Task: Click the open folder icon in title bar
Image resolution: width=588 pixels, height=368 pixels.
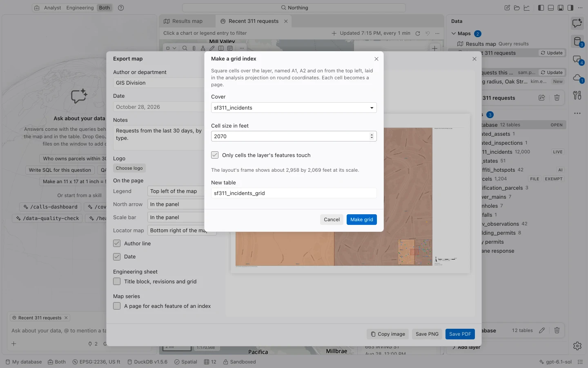Action: click(x=517, y=8)
